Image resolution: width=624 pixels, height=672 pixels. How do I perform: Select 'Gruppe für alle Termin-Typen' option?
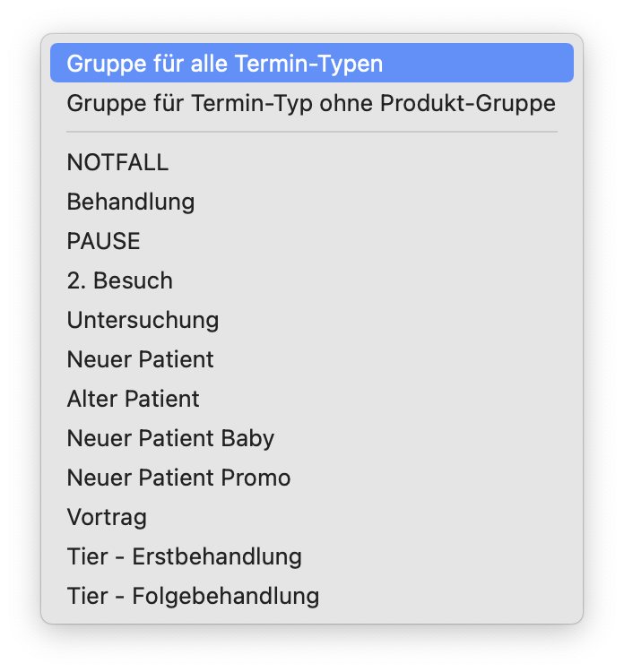(224, 64)
